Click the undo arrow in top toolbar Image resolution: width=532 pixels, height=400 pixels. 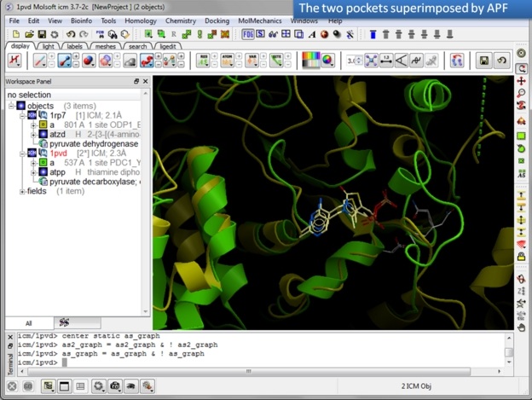pos(71,34)
